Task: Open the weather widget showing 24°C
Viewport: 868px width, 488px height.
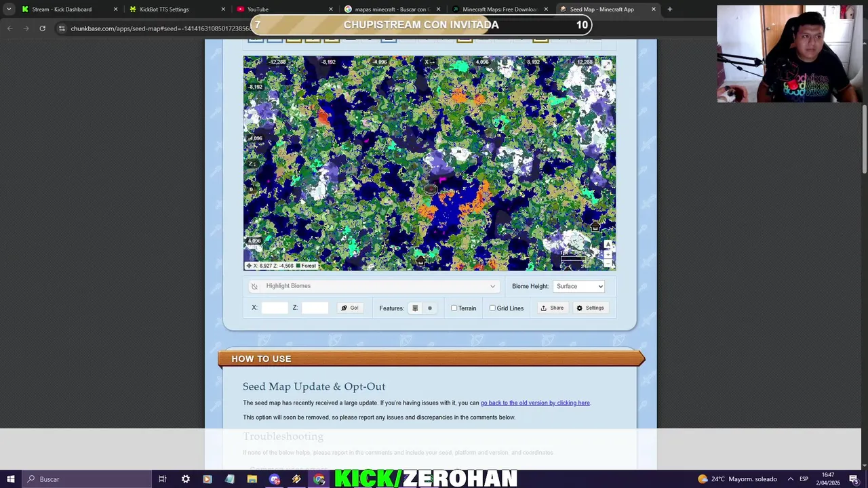Action: pyautogui.click(x=738, y=479)
